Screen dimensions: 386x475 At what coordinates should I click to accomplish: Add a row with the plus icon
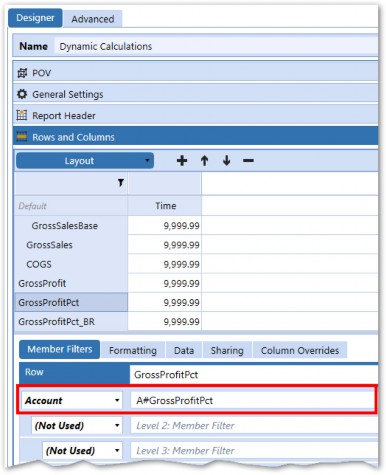182,161
